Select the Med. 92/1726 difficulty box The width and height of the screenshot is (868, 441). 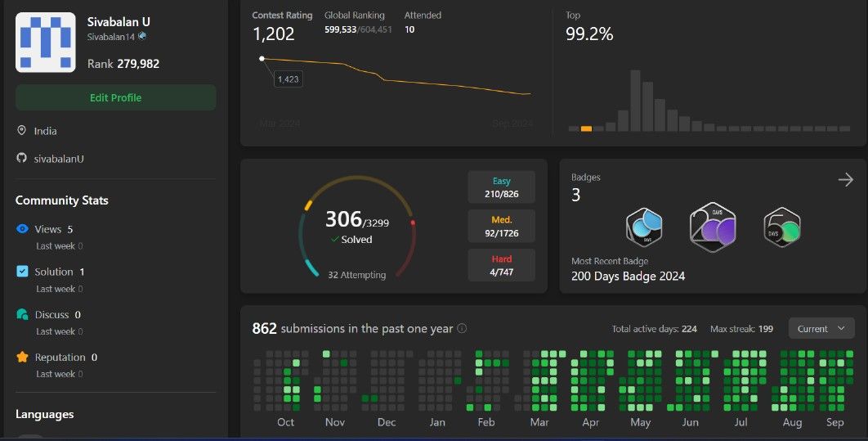[x=502, y=226]
